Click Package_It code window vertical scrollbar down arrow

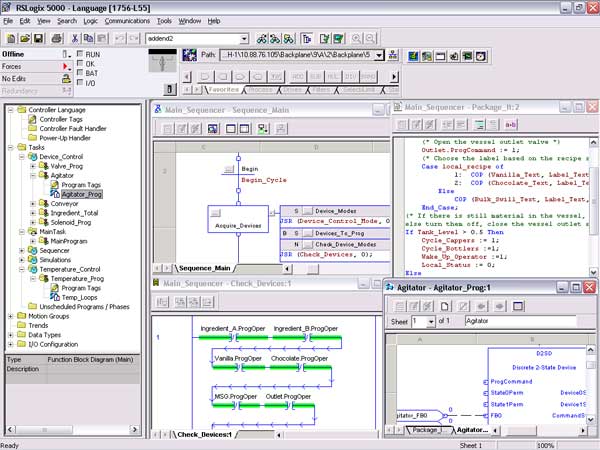pyautogui.click(x=593, y=272)
